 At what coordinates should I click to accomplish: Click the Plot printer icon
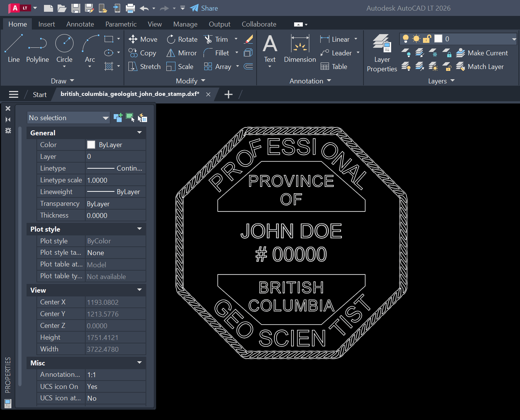pyautogui.click(x=130, y=8)
